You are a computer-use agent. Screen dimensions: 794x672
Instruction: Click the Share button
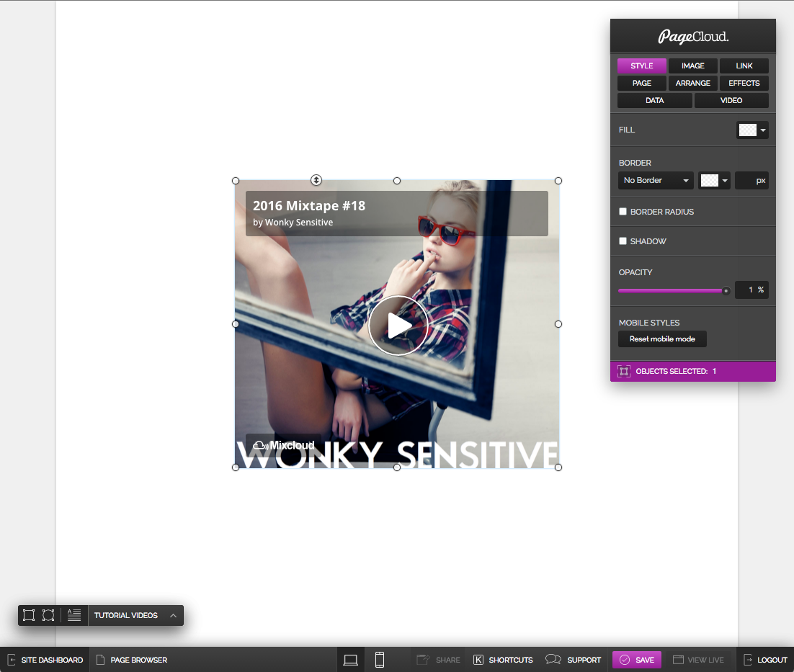tap(438, 660)
